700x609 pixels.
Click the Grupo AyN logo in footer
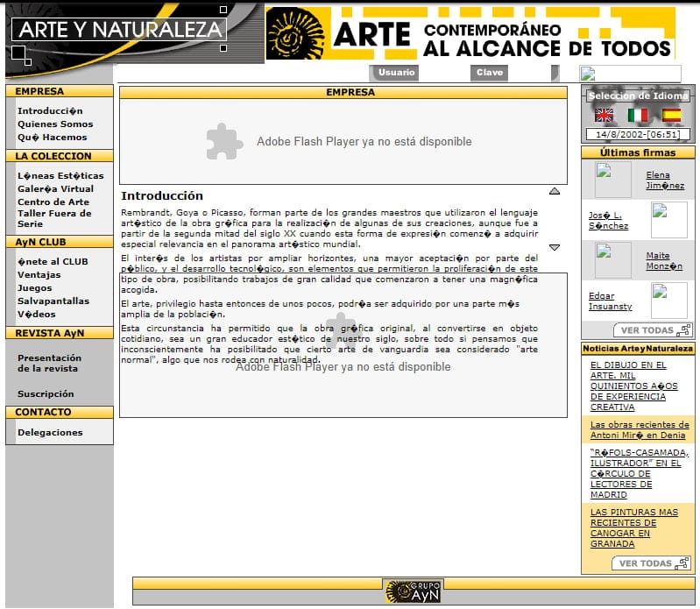[413, 591]
